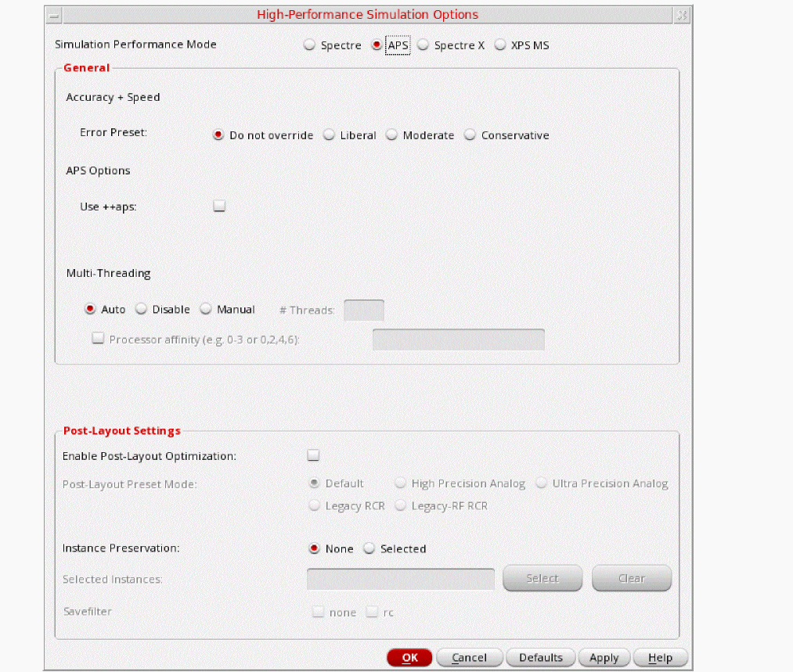The width and height of the screenshot is (793, 672).
Task: Click the Selected Instances text field
Action: (401, 579)
